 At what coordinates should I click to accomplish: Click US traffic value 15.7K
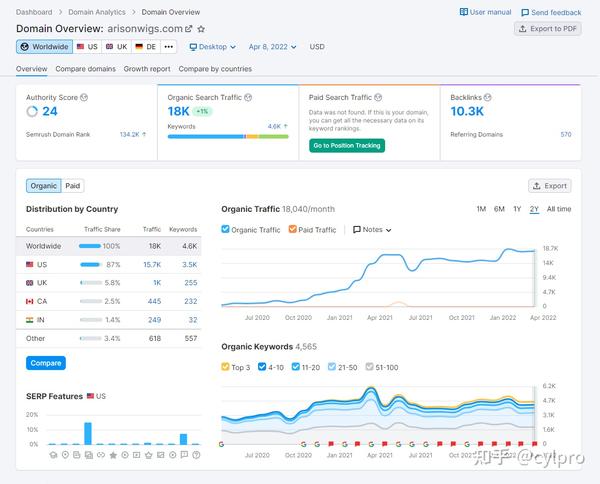coord(152,264)
